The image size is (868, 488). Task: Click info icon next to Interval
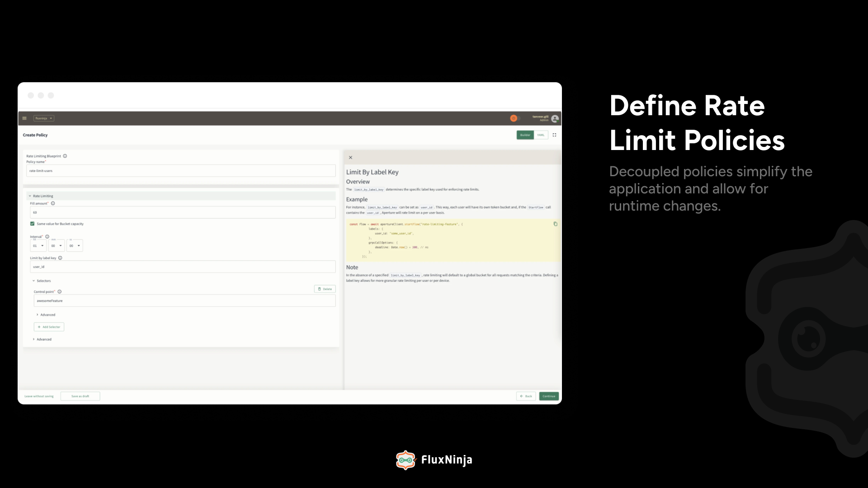pyautogui.click(x=47, y=236)
